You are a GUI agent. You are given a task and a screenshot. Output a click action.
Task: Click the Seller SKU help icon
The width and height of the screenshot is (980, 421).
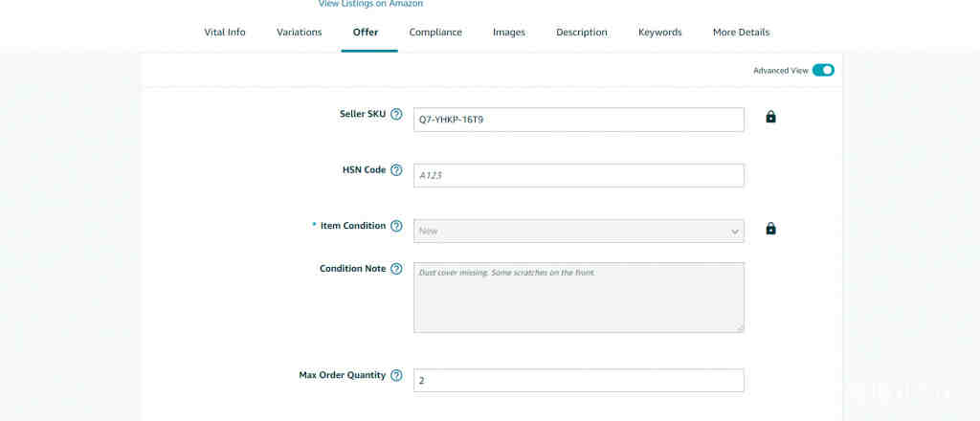pos(396,114)
